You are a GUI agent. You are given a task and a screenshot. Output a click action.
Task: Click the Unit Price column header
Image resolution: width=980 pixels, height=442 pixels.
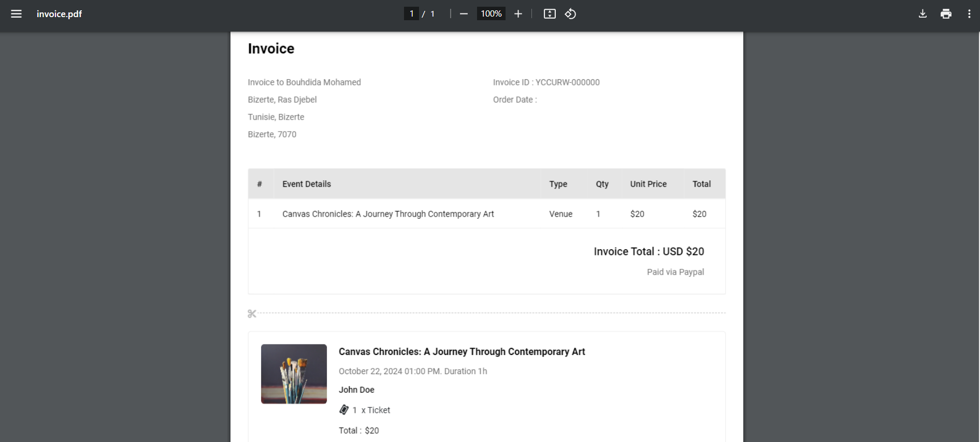point(648,184)
